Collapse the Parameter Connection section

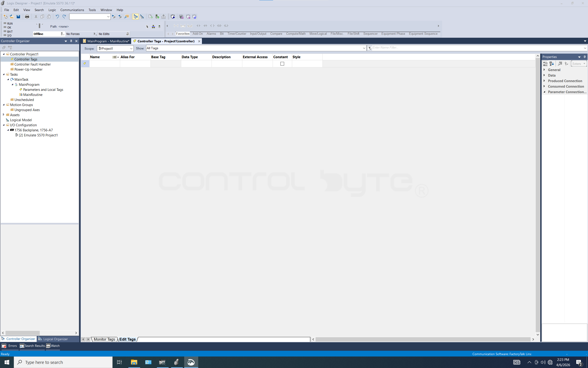point(544,92)
